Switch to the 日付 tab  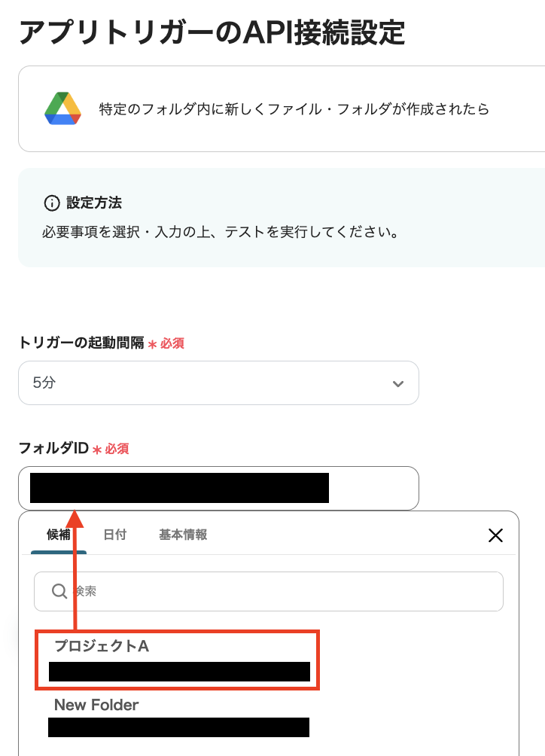pyautogui.click(x=115, y=534)
